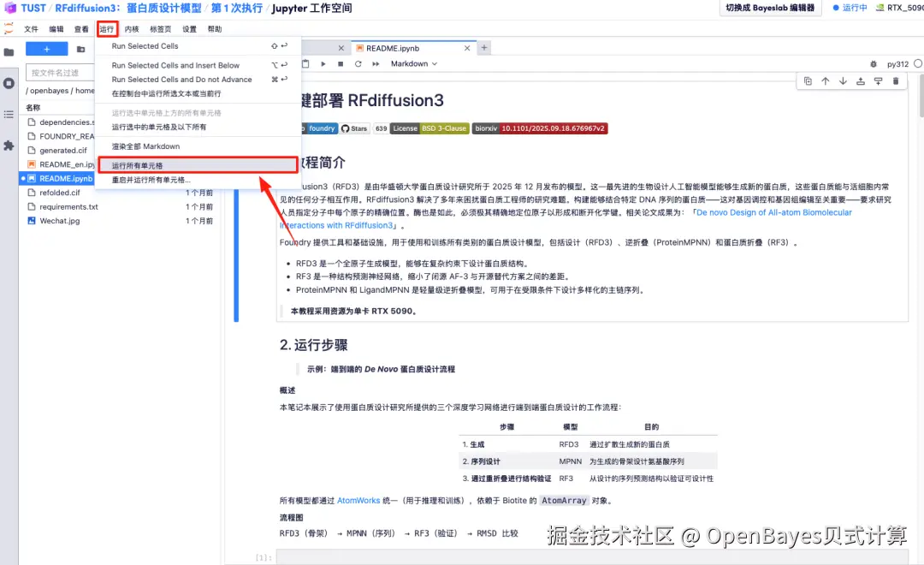
Task: Duplicate the cell via cell toolbar
Action: pyautogui.click(x=808, y=81)
